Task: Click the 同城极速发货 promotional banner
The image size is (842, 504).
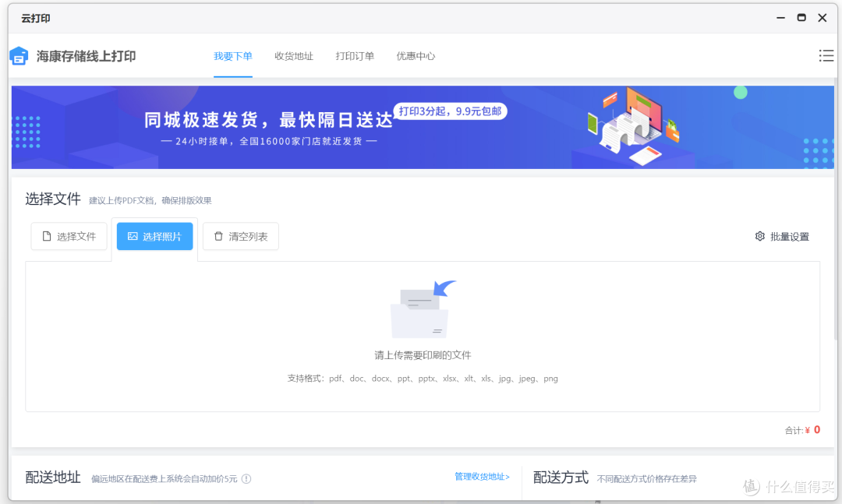Action: [423, 127]
